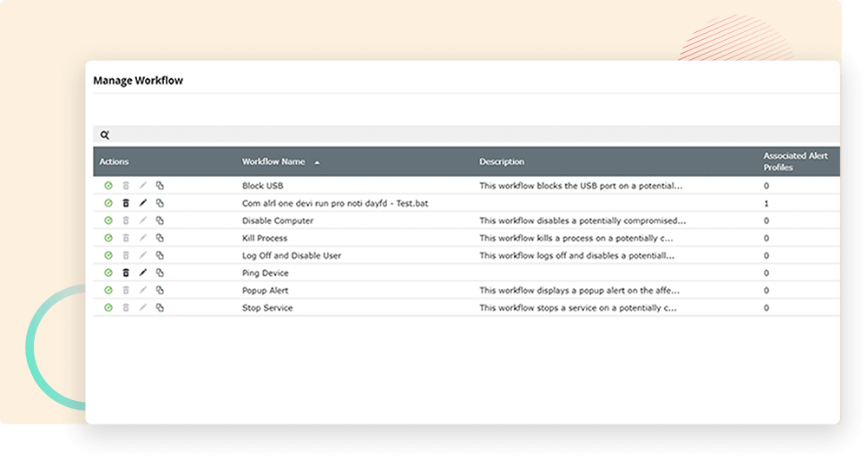Click alert profile count 0 for Block USB
The height and width of the screenshot is (460, 868).
pyautogui.click(x=766, y=186)
